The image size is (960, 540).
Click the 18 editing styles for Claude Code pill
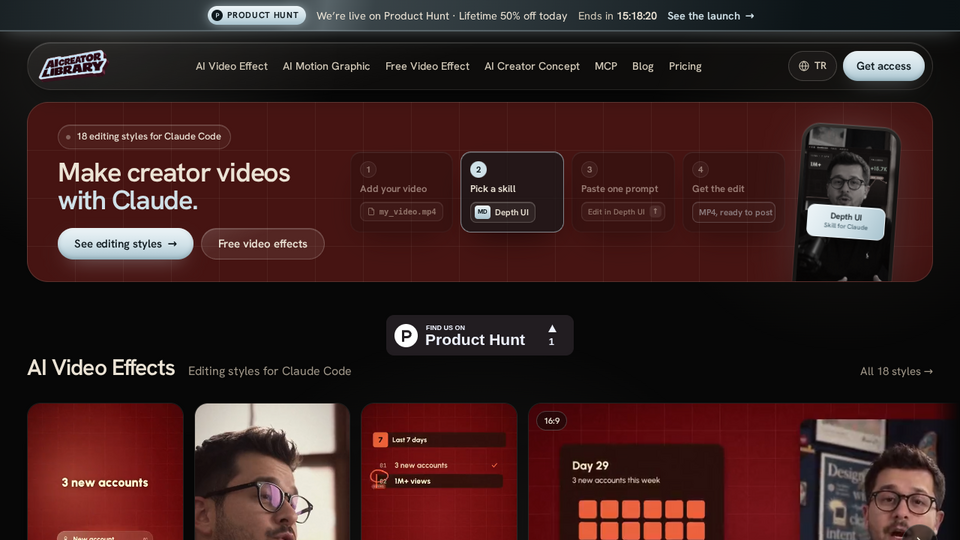coord(144,137)
